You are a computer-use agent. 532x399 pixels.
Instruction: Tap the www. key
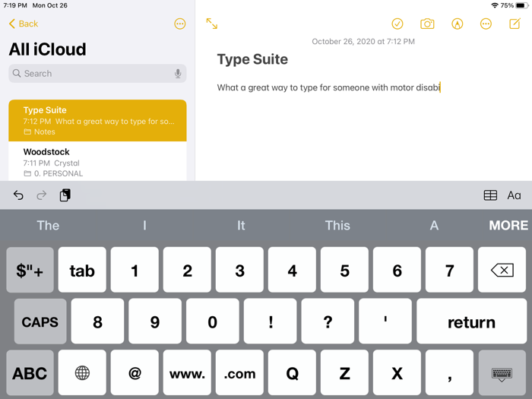pyautogui.click(x=187, y=373)
